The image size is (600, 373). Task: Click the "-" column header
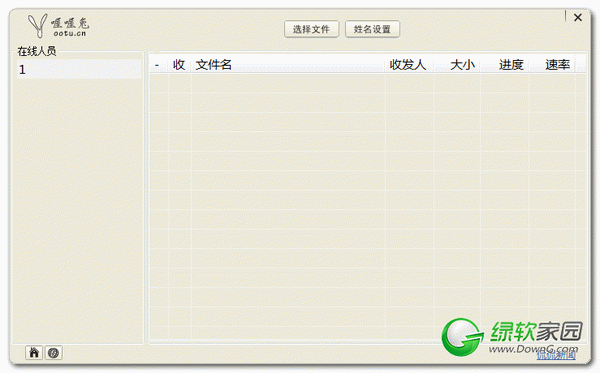coord(158,65)
